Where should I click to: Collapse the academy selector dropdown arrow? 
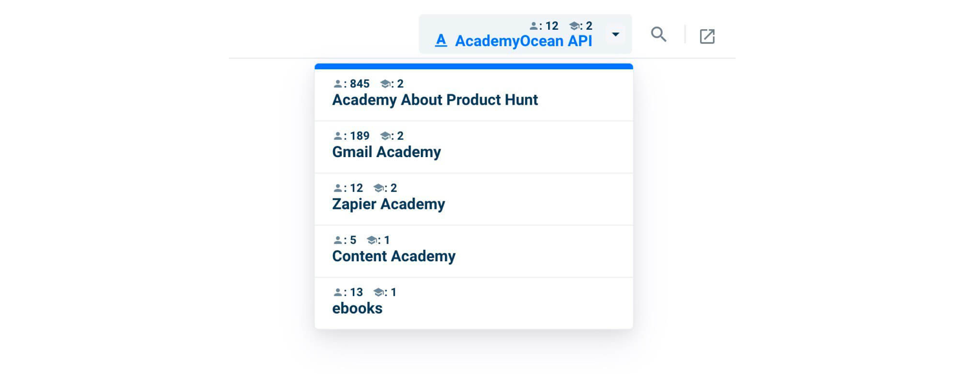click(615, 34)
